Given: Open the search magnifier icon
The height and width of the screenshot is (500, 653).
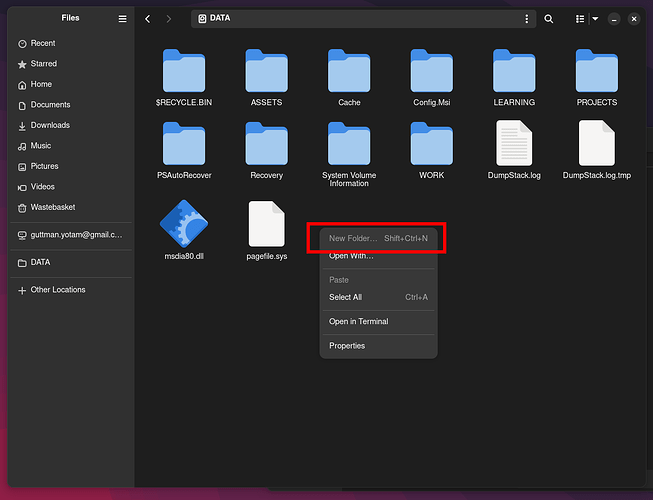Looking at the screenshot, I should 548,19.
